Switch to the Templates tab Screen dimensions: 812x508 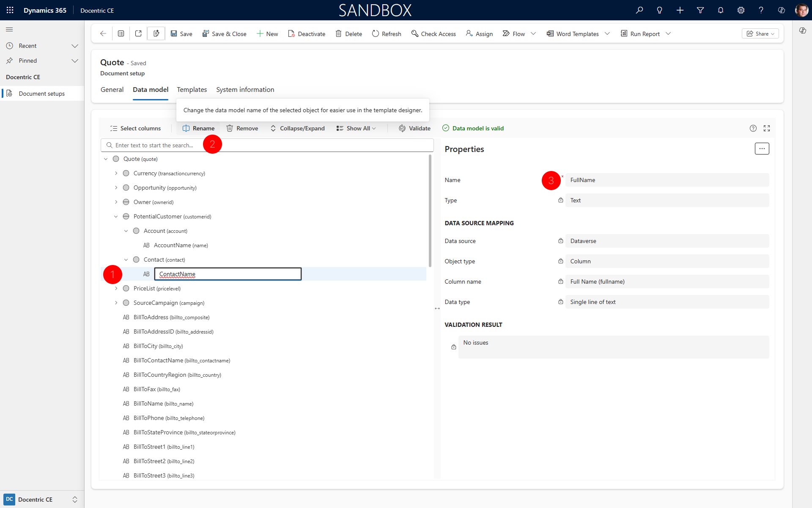[x=192, y=90]
